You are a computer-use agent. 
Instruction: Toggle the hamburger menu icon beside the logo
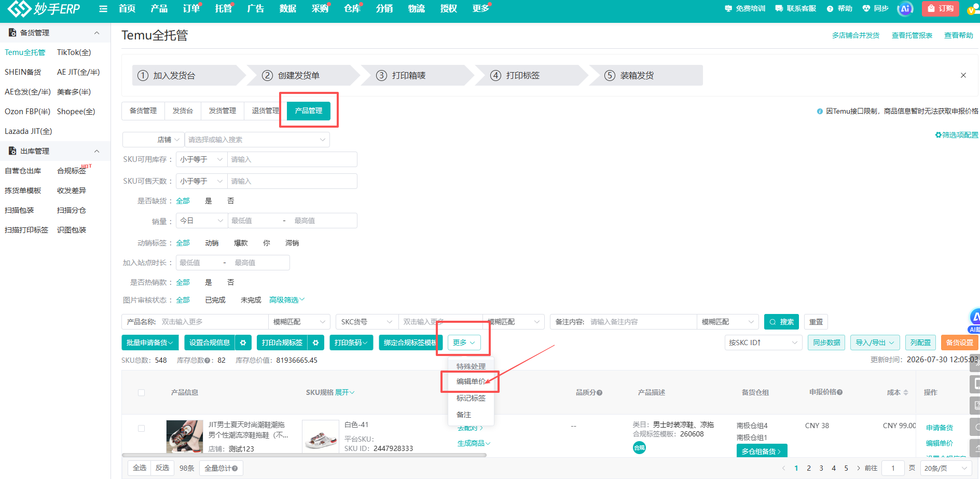(103, 9)
